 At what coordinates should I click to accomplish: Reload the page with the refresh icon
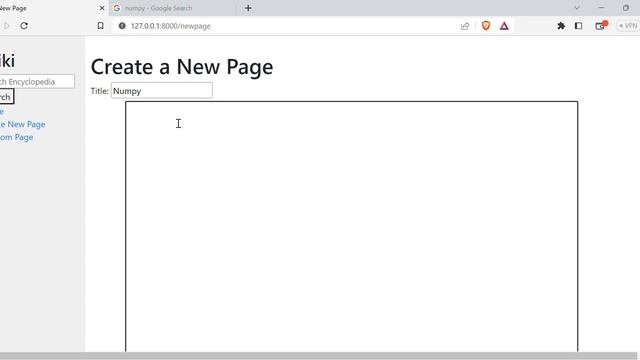point(24,26)
